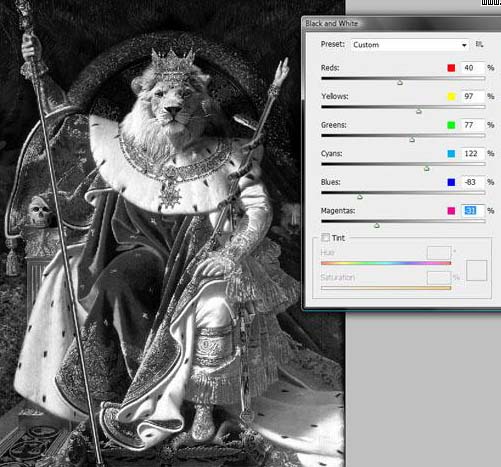The height and width of the screenshot is (467, 501).
Task: Click the Magentas slider handle
Action: 377,226
